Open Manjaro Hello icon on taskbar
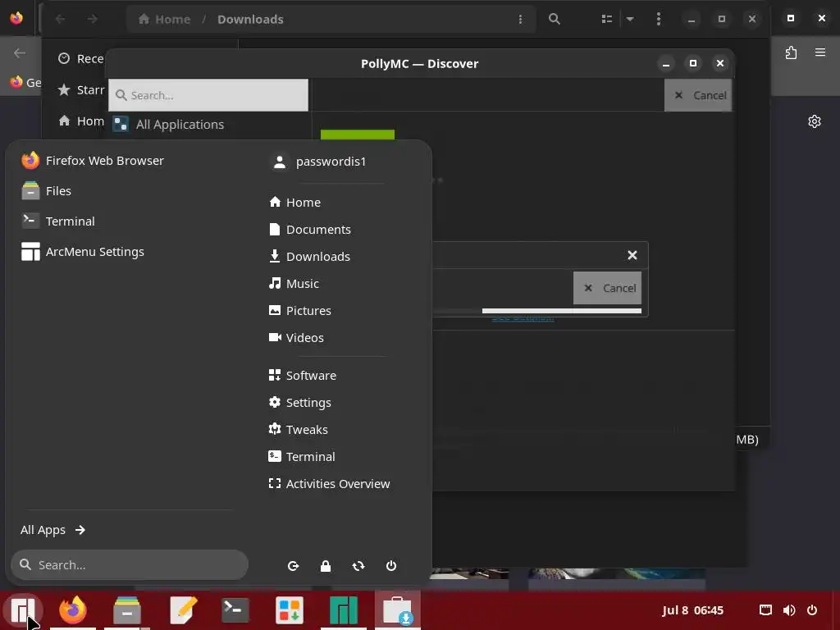 pos(344,609)
